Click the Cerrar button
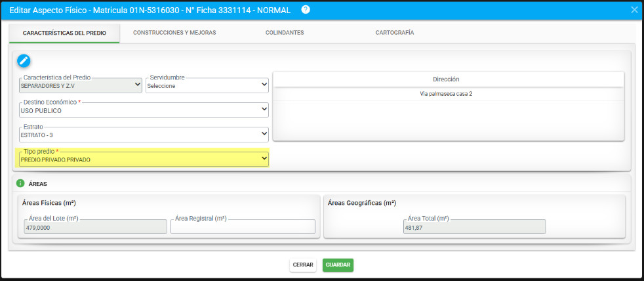The width and height of the screenshot is (644, 281). (x=303, y=265)
